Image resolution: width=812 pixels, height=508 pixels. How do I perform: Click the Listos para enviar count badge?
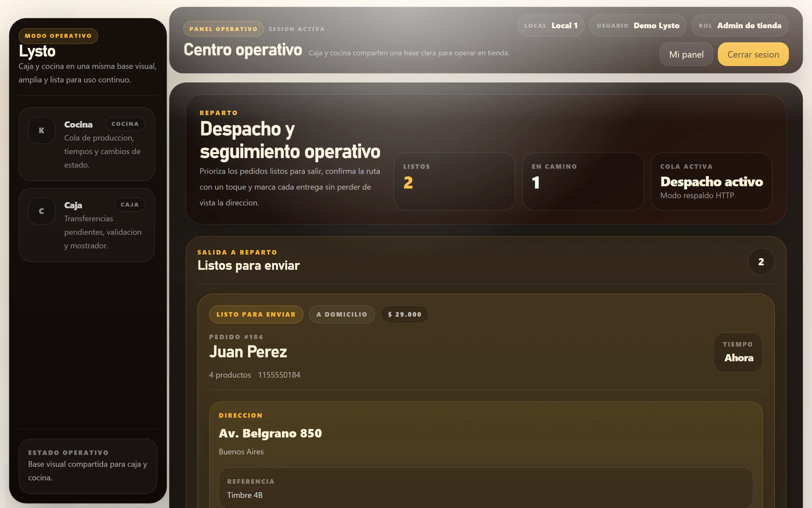coord(761,261)
